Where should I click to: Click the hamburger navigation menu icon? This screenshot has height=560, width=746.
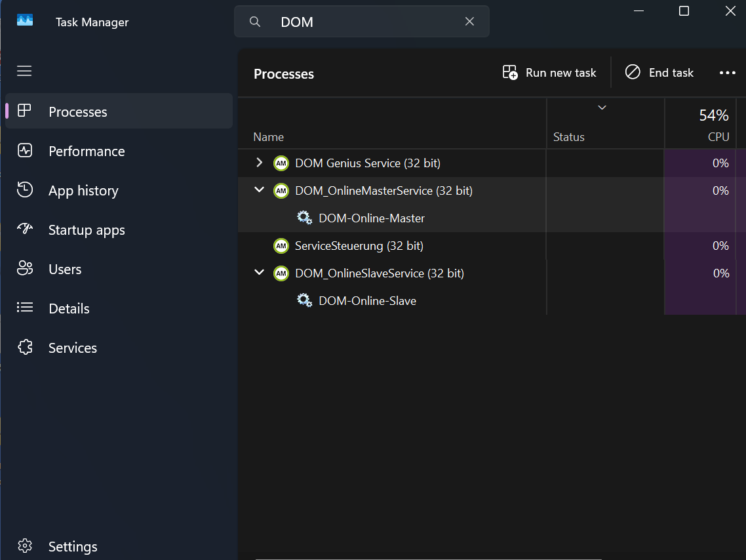tap(24, 71)
